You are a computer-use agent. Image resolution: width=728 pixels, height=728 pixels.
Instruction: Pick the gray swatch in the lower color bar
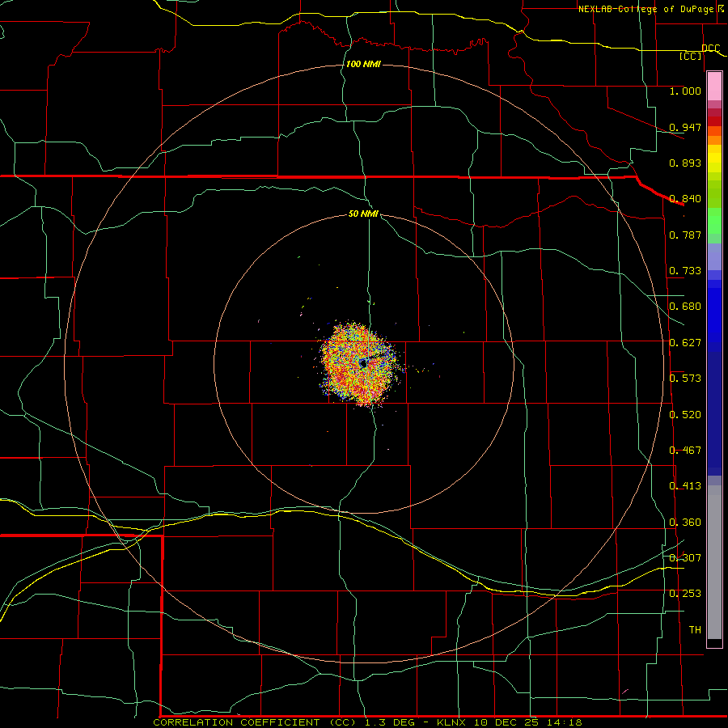[x=714, y=562]
